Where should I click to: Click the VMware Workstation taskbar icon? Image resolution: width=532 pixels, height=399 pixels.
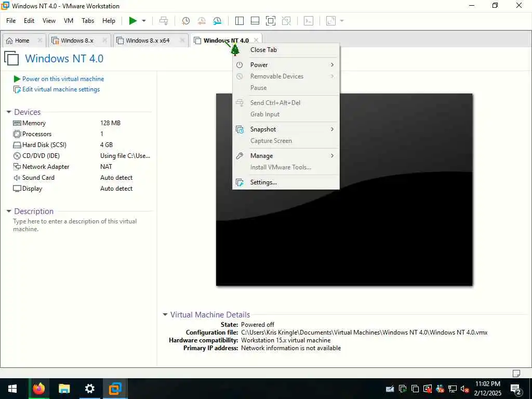tap(115, 389)
